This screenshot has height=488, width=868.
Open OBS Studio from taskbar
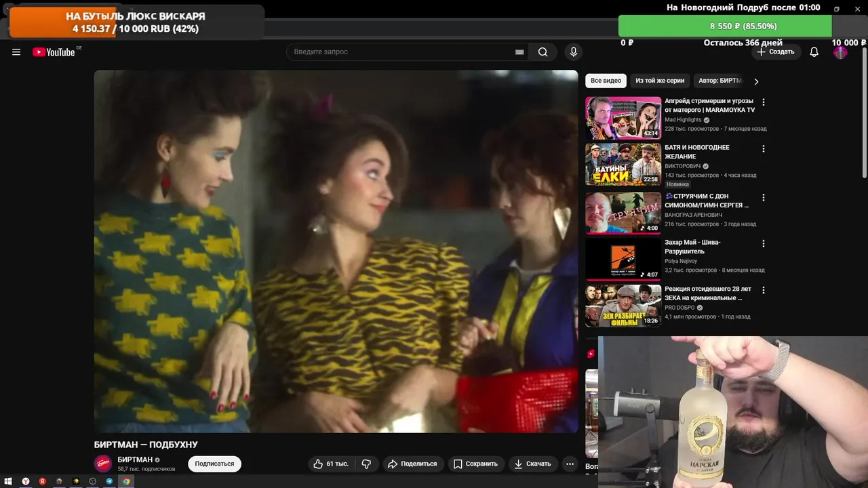click(92, 481)
